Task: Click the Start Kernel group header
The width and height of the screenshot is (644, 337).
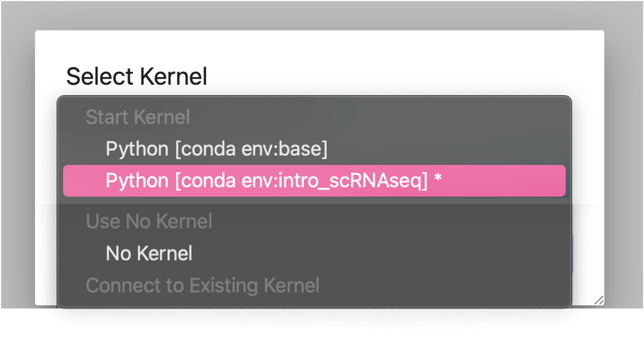Action: [x=138, y=117]
